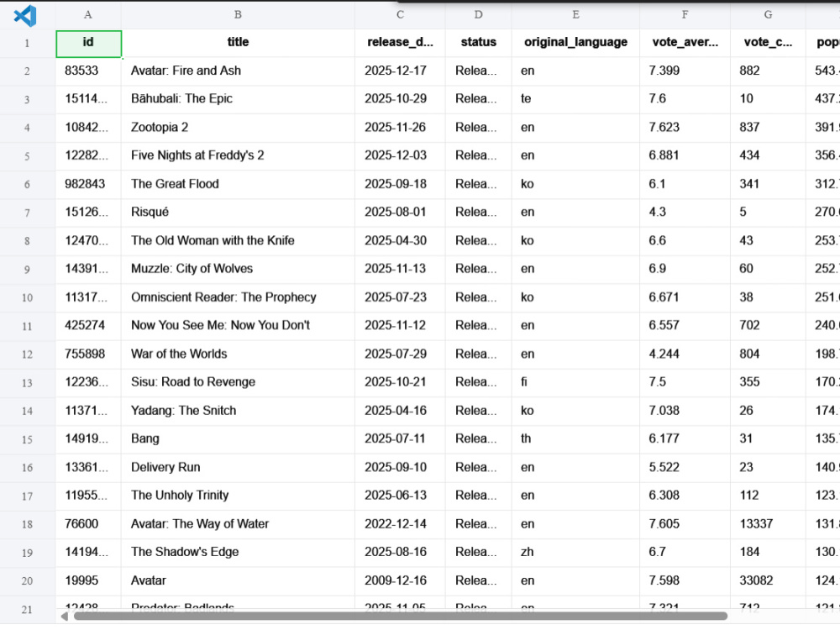Select row number 15
Image resolution: width=840 pixels, height=630 pixels.
point(28,439)
